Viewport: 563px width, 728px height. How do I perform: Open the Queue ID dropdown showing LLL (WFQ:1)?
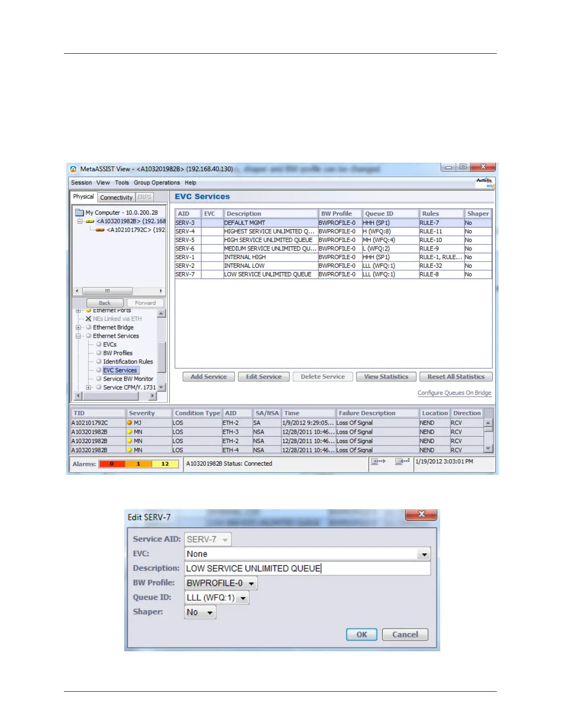pyautogui.click(x=243, y=598)
